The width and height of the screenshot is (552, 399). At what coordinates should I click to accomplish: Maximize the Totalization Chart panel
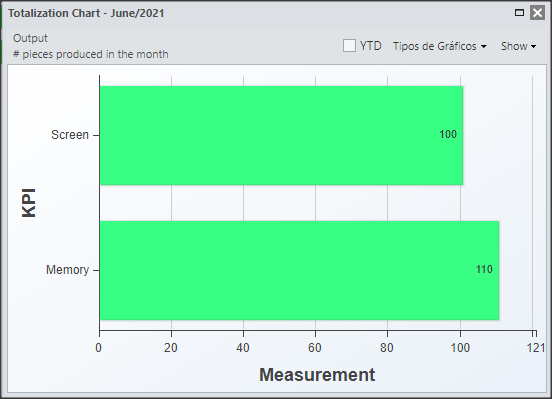pos(519,13)
